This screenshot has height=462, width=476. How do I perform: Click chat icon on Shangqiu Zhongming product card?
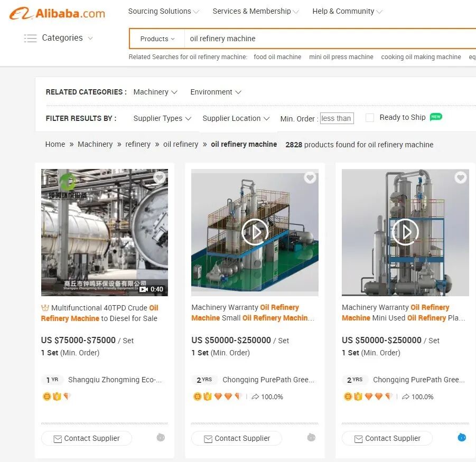pos(161,437)
